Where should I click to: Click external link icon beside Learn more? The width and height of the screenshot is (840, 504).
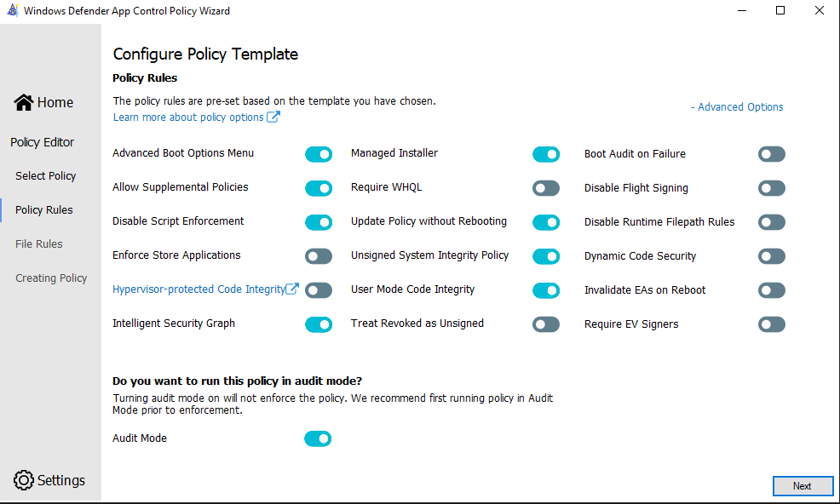point(273,117)
